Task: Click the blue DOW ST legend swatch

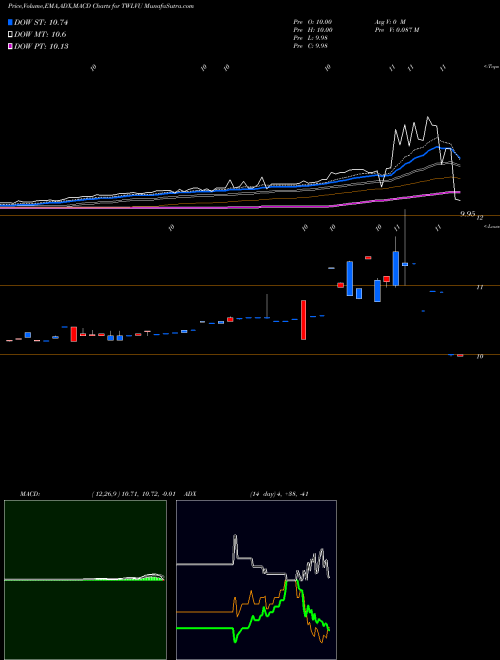Action: [11, 22]
